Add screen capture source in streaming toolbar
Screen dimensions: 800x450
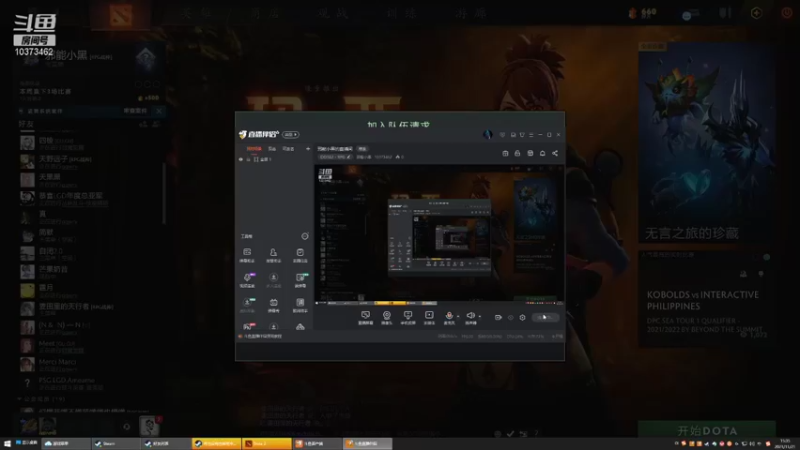[x=365, y=317]
